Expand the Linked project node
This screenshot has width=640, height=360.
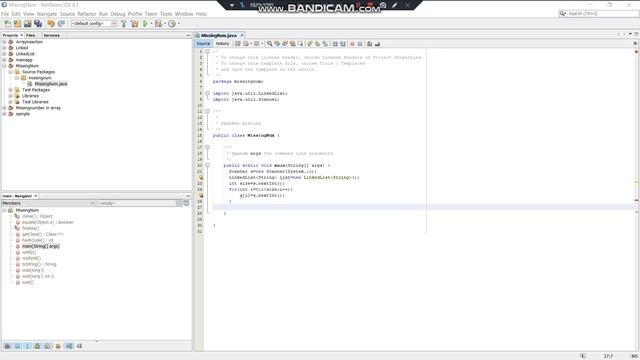(4, 48)
